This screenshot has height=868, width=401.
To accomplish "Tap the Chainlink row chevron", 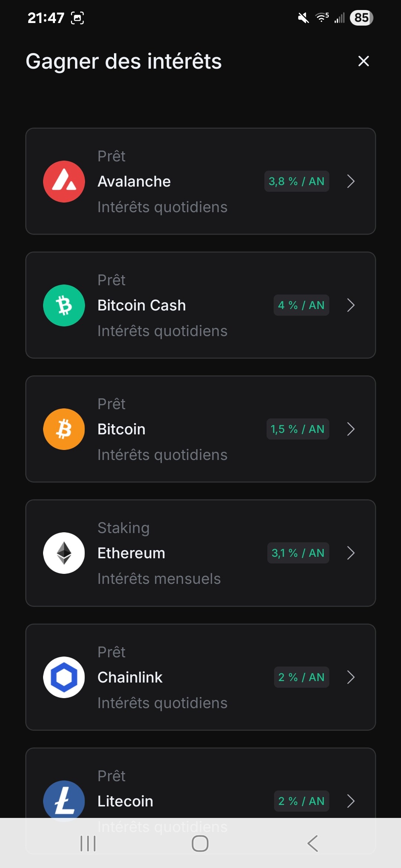I will click(x=351, y=677).
